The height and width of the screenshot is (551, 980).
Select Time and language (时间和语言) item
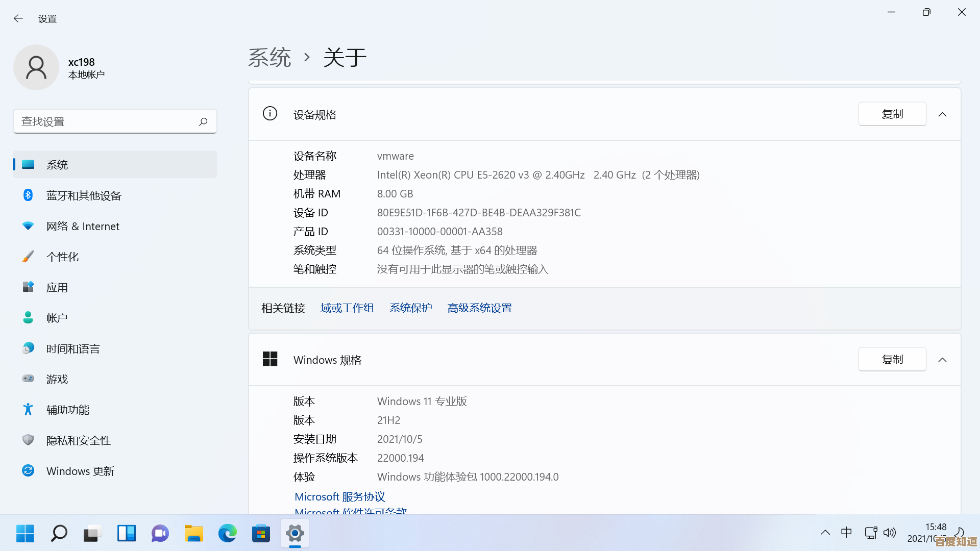tap(73, 348)
